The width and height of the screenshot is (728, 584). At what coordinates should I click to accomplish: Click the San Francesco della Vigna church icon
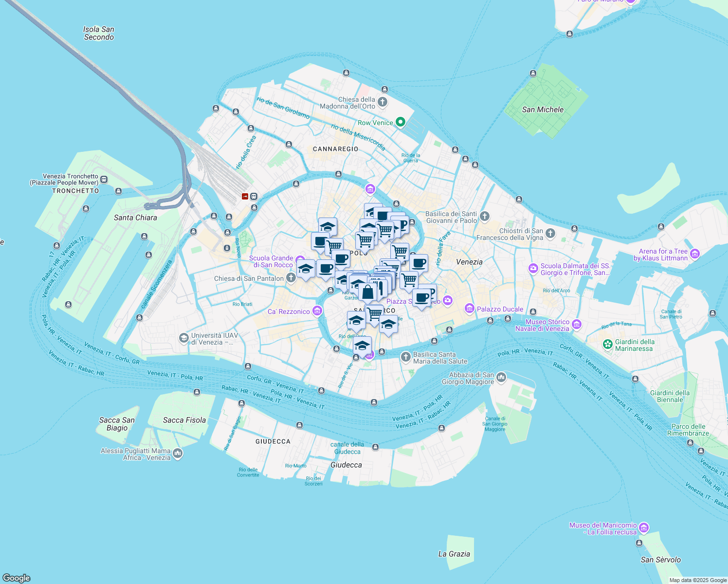(x=550, y=233)
